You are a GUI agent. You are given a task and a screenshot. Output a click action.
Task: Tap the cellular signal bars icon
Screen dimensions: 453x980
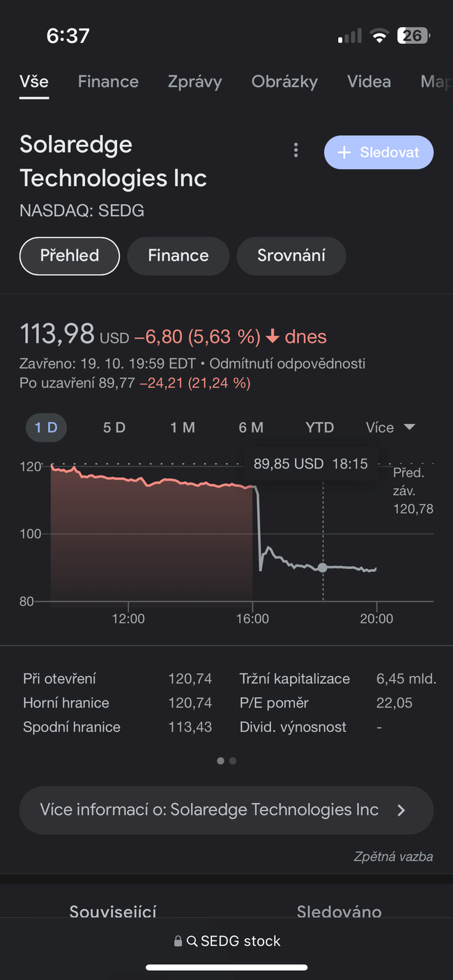(350, 36)
